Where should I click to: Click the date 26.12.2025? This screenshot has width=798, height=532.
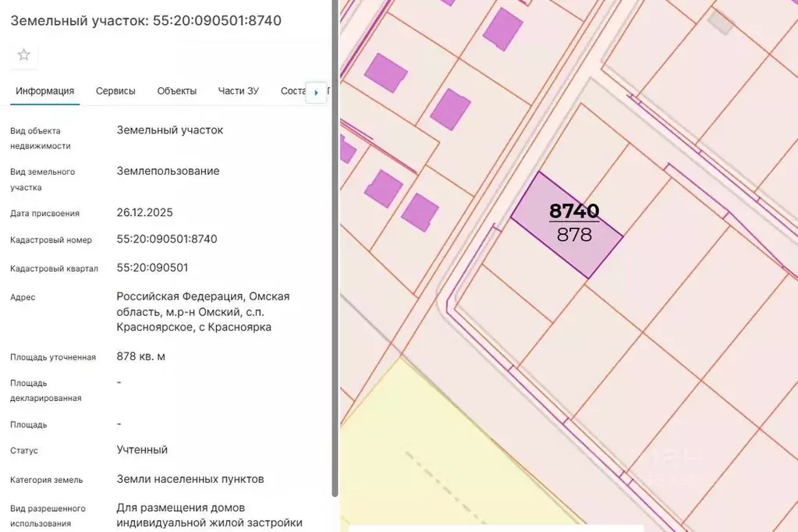point(144,212)
